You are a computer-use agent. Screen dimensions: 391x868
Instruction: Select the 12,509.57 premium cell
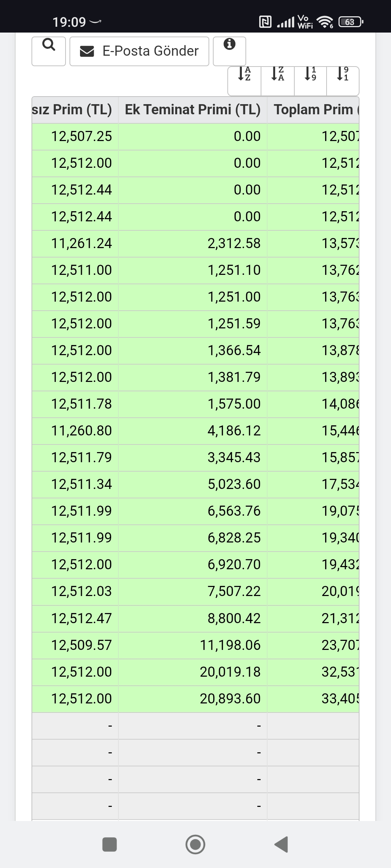click(x=75, y=645)
